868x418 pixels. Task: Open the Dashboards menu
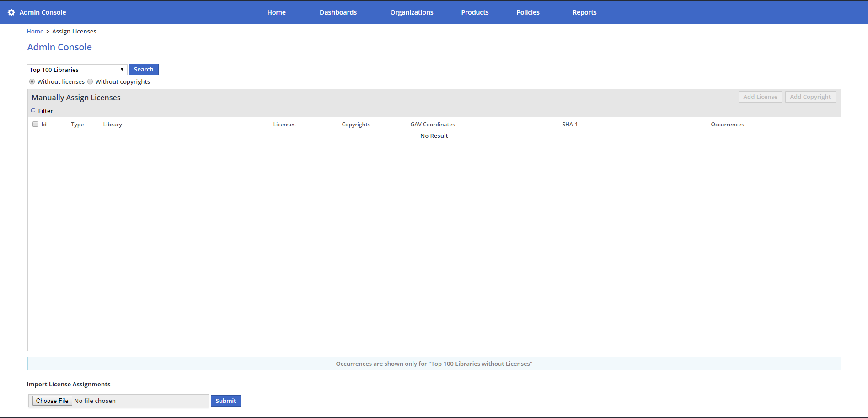coord(338,12)
